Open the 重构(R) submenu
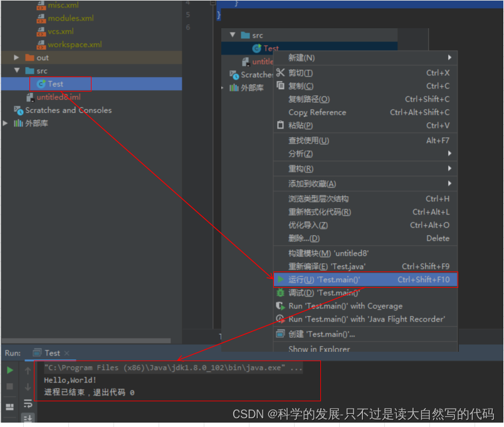The width and height of the screenshot is (504, 427). [x=365, y=169]
